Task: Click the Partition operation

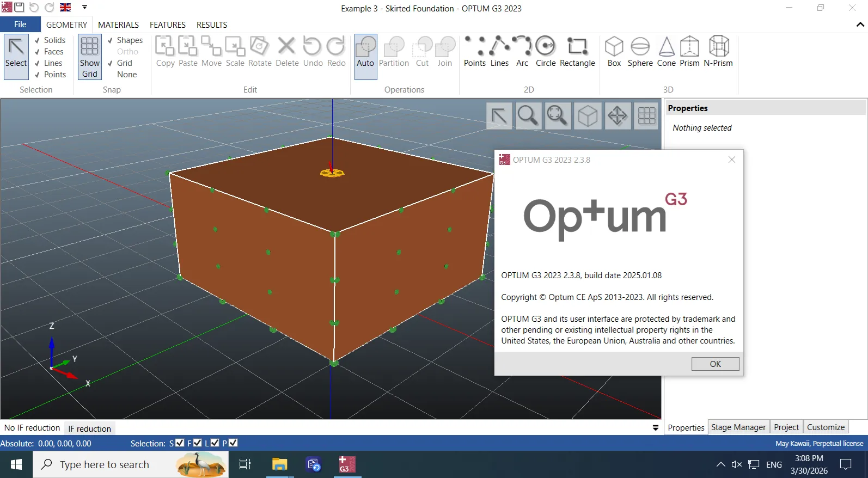Action: coord(394,52)
